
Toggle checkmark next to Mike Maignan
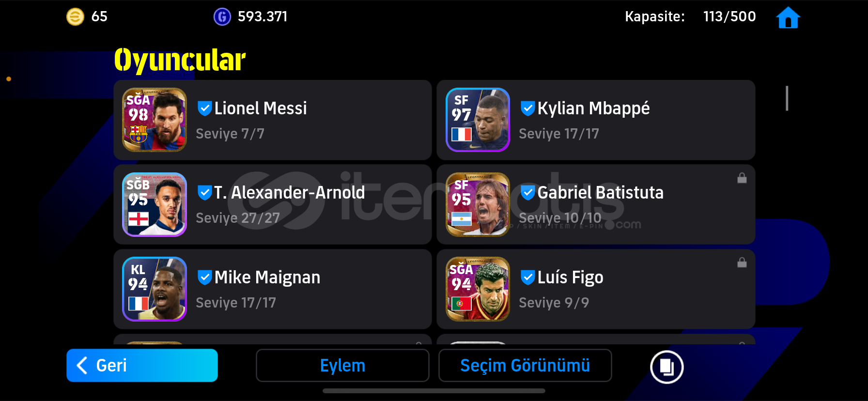tap(205, 277)
